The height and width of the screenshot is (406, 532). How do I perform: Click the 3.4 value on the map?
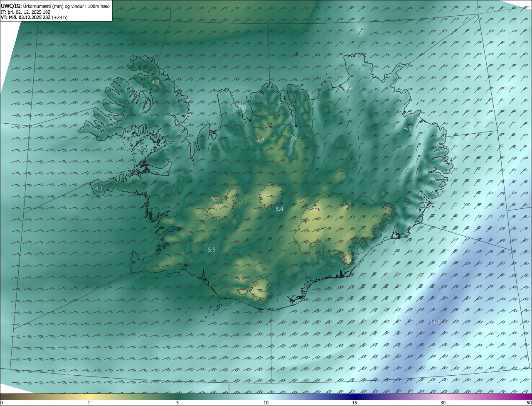[x=260, y=139]
